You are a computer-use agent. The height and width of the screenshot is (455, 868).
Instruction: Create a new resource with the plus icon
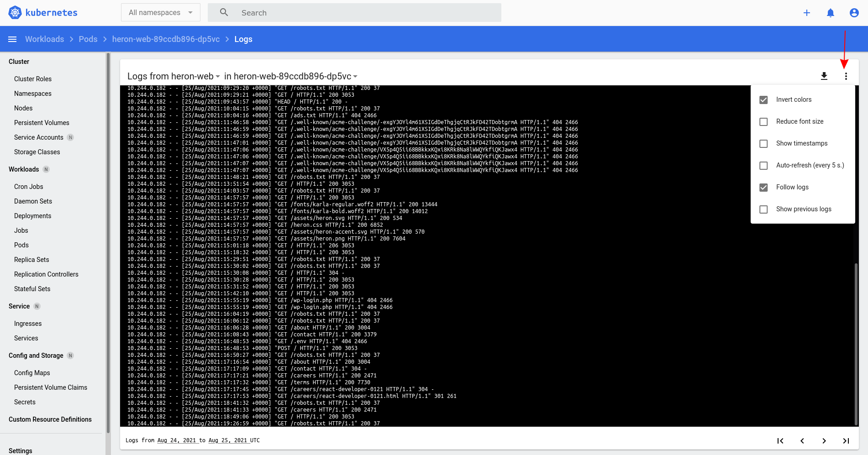pos(807,12)
